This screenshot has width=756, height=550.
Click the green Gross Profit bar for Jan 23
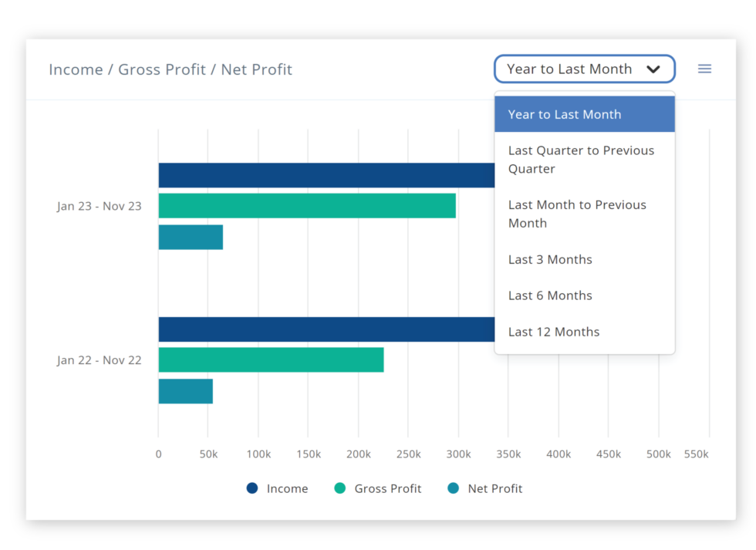[x=309, y=206]
